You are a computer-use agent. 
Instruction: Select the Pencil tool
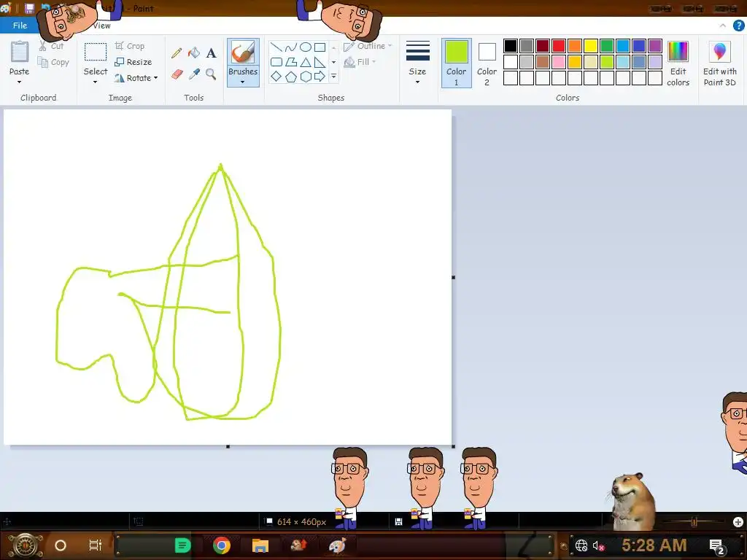(177, 52)
